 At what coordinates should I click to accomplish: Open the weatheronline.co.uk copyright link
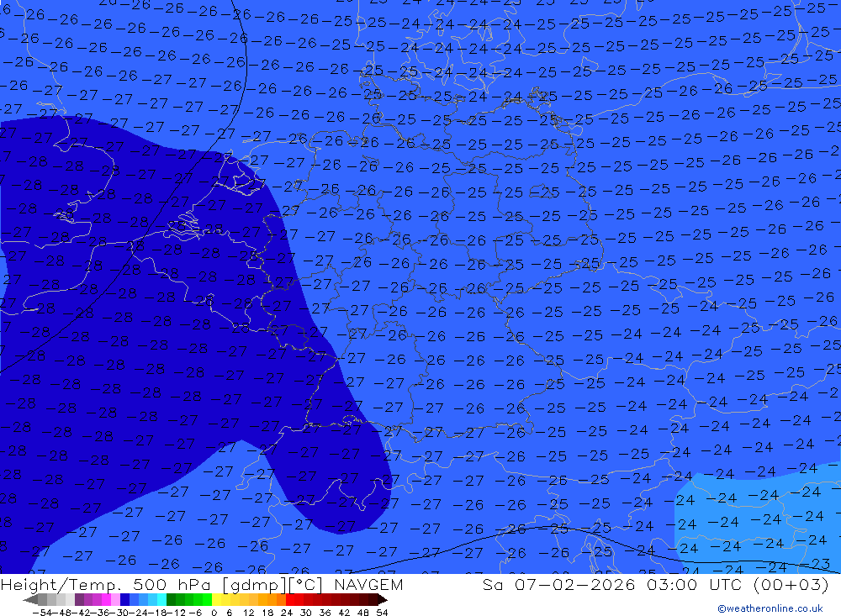point(770,608)
